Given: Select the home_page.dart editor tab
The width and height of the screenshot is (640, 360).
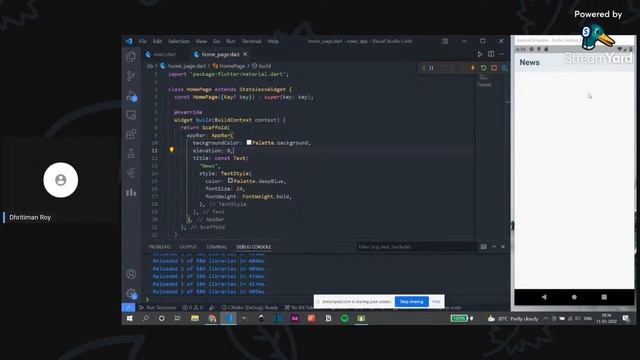Looking at the screenshot, I should coord(220,54).
